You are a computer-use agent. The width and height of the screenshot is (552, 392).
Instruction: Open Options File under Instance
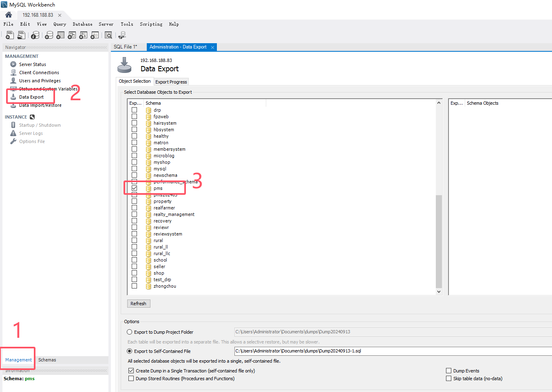click(32, 141)
